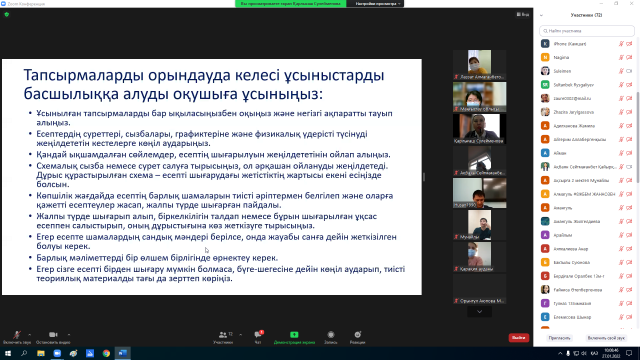Screen dimensions: 640x360
Task: Unmute the microphone in Zoom toolbar
Action: [x=17, y=337]
